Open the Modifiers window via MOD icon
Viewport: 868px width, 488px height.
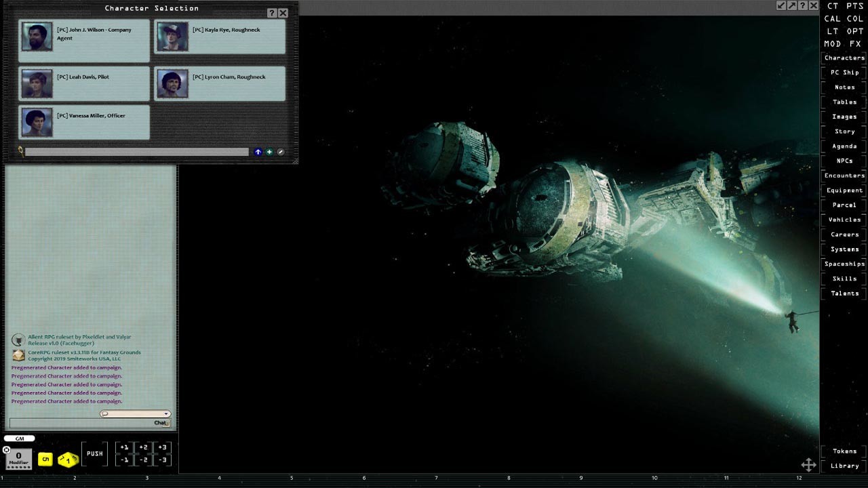[x=833, y=43]
